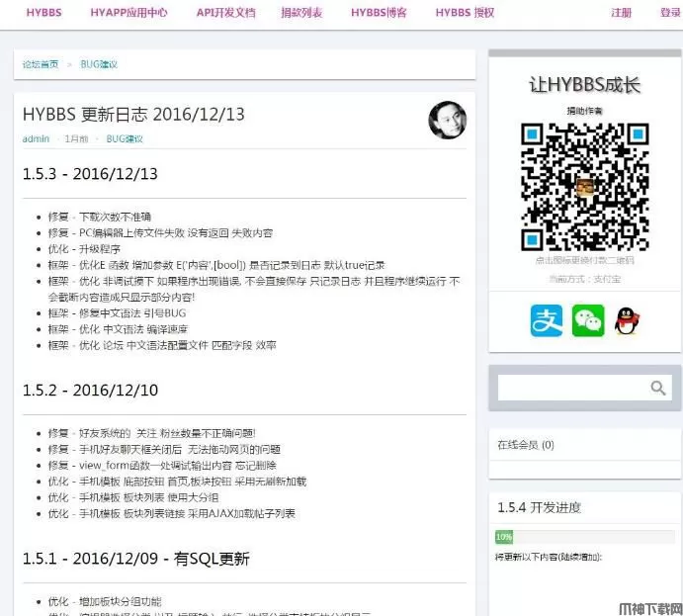Click the donation QR code image
Viewport: 683px width, 616px height.
pyautogui.click(x=585, y=187)
